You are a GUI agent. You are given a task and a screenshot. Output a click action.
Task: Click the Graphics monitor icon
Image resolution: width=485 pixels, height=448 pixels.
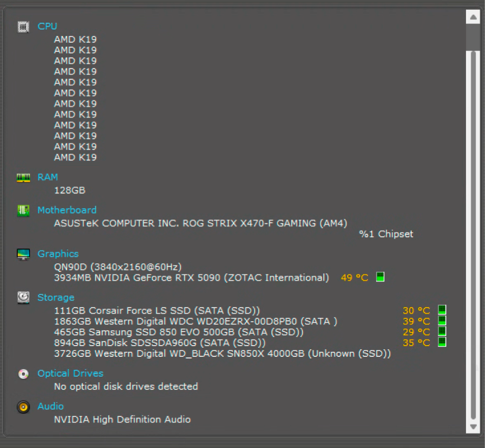pyautogui.click(x=23, y=255)
